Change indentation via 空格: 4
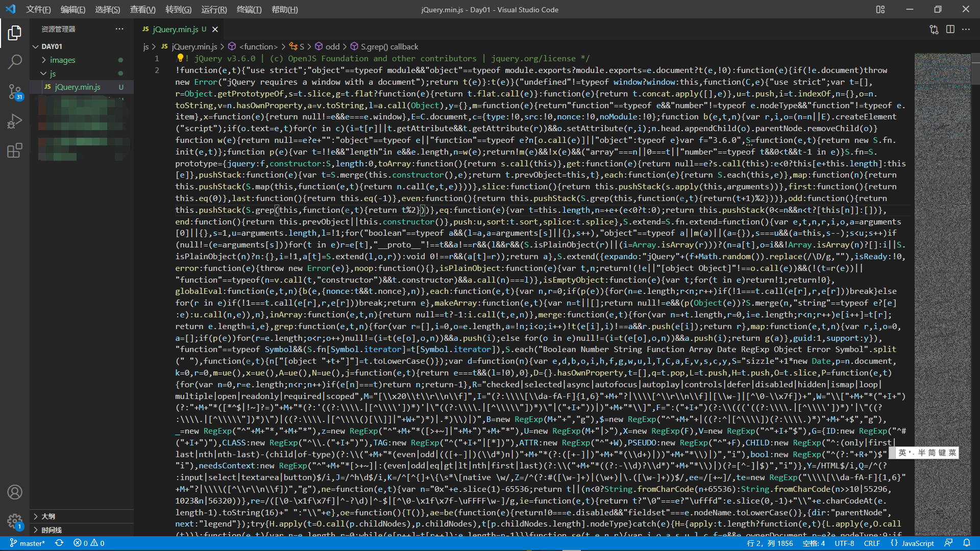 tap(814, 543)
